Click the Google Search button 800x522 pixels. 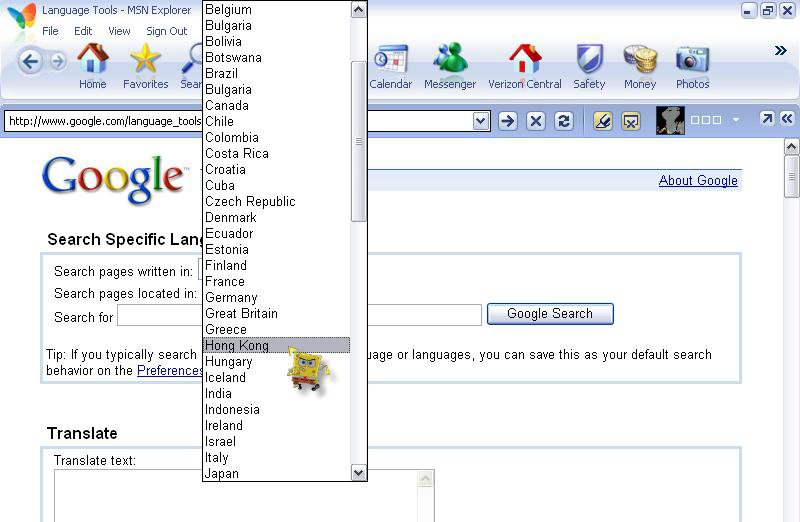click(550, 314)
